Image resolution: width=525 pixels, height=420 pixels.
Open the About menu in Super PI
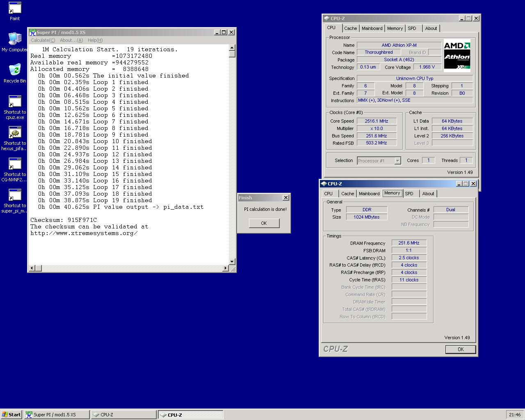pyautogui.click(x=71, y=40)
